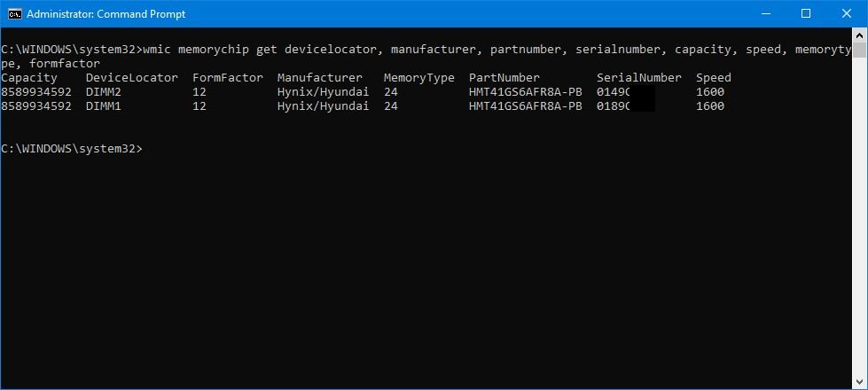
Task: Click the part number in DIMM1 row
Action: (x=525, y=106)
